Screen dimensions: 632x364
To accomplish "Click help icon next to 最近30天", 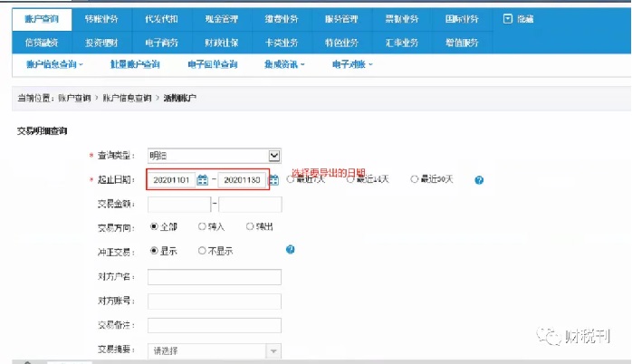I will click(479, 180).
